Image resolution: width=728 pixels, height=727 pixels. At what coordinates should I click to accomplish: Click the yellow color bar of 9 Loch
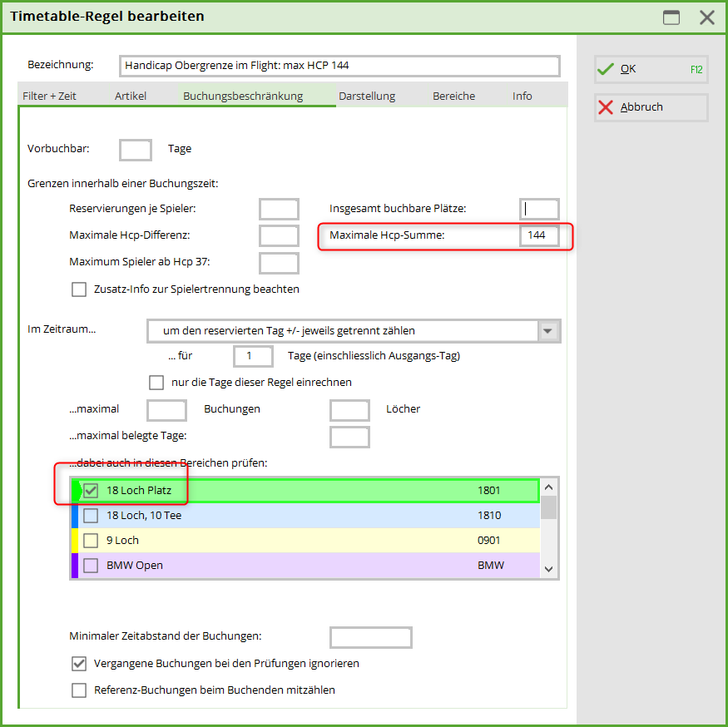pyautogui.click(x=74, y=541)
